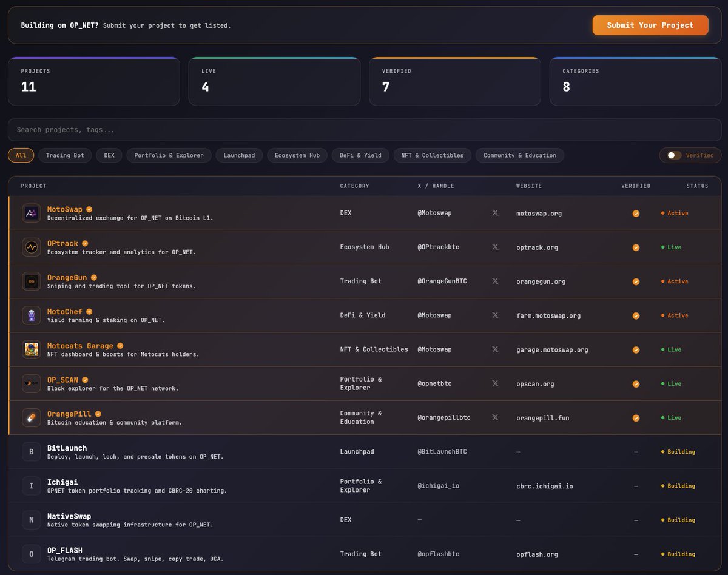Click the Submit Your Project button
The width and height of the screenshot is (728, 575).
click(x=650, y=25)
